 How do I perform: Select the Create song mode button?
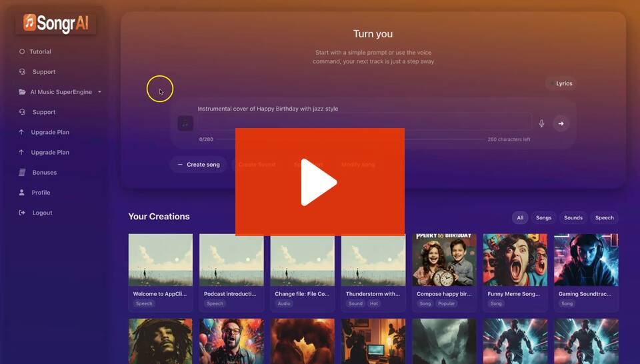(x=199, y=165)
